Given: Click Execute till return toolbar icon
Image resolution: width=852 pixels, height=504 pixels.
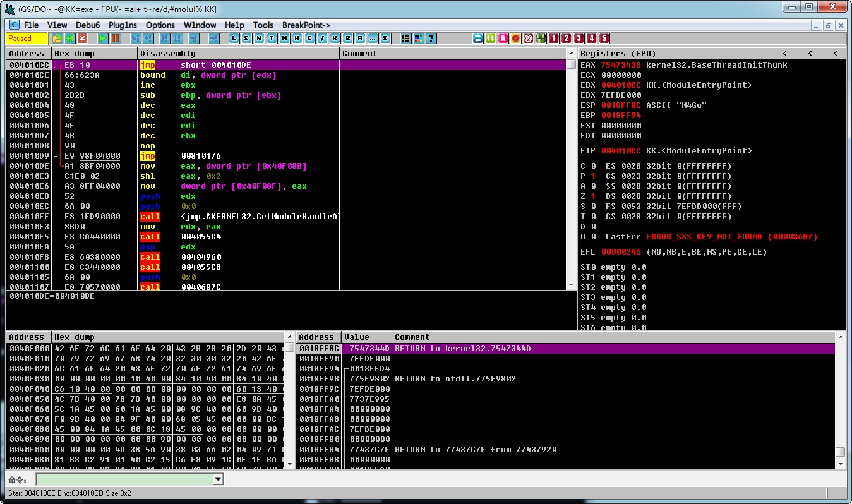Looking at the screenshot, I should point(194,39).
